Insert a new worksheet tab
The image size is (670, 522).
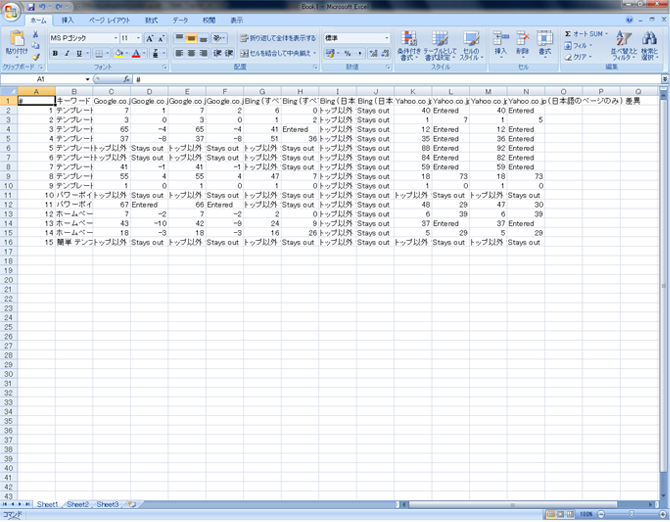click(x=132, y=504)
